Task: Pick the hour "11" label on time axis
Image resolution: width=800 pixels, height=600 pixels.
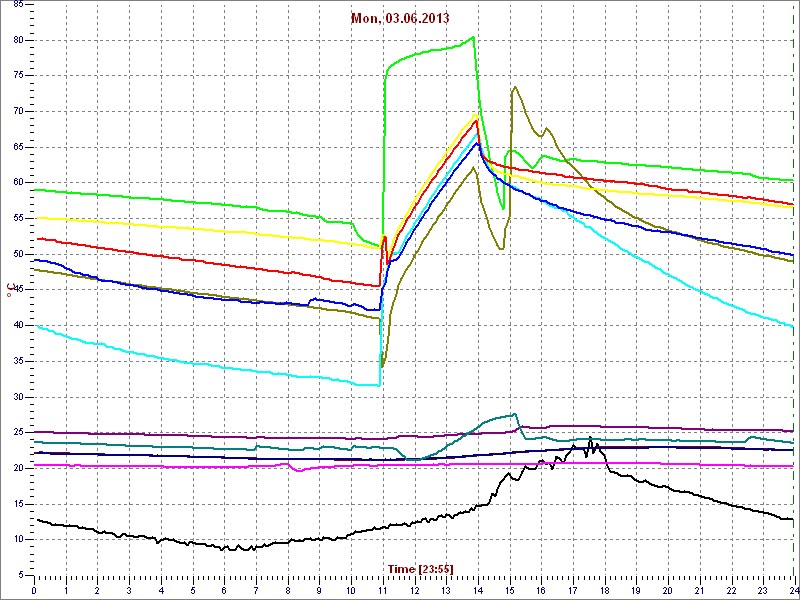Action: coord(383,590)
